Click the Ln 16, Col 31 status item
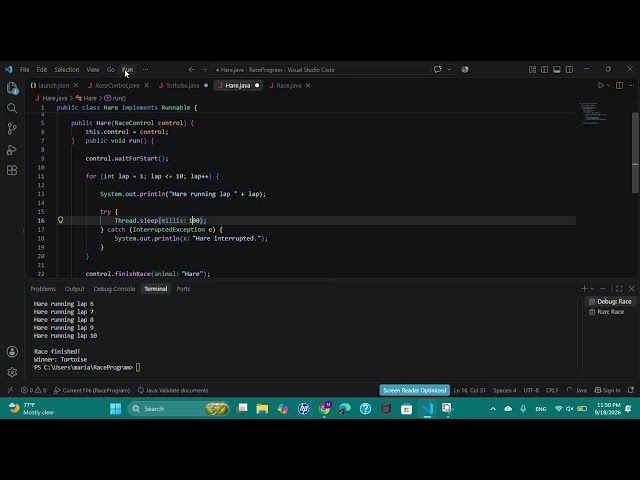Image resolution: width=640 pixels, height=480 pixels. (469, 390)
